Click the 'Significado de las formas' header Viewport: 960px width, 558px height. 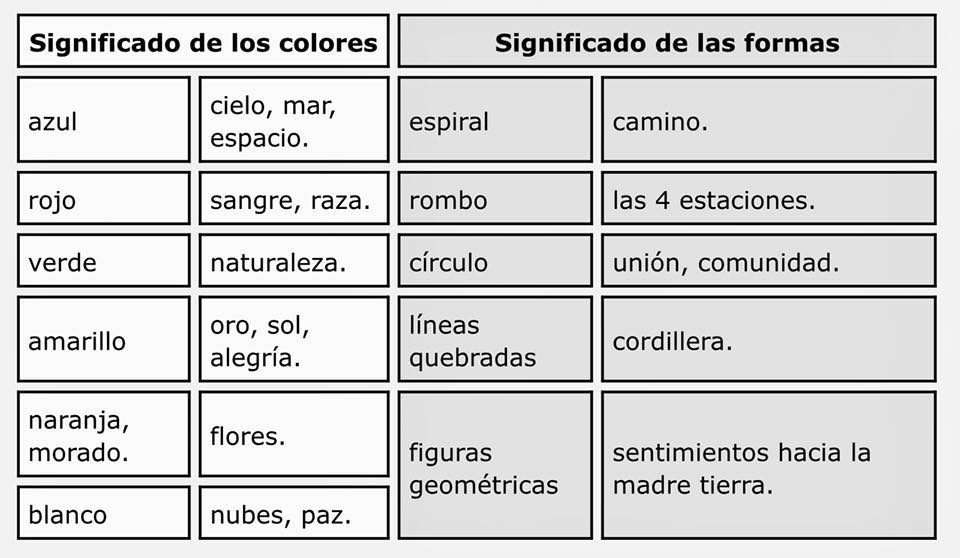(x=667, y=41)
